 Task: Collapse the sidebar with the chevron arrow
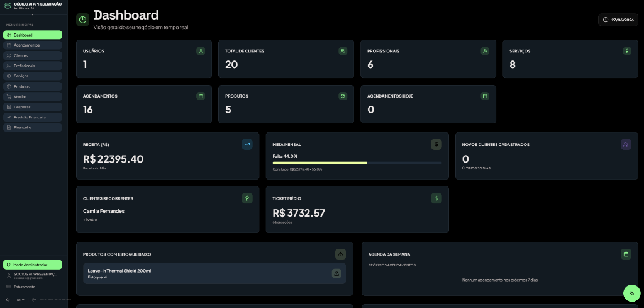33,14
